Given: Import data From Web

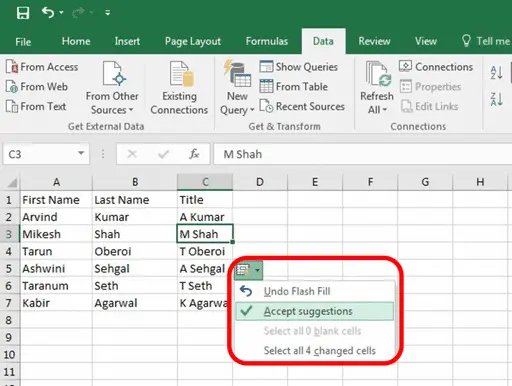Looking at the screenshot, I should click(37, 87).
